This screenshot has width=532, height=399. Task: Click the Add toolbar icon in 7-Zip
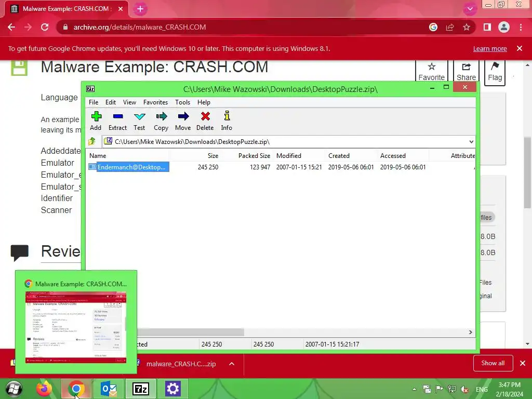(x=96, y=121)
